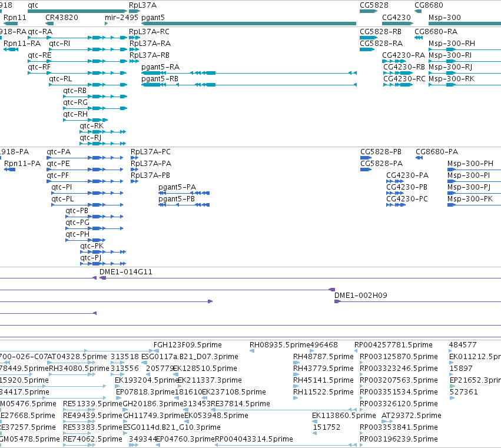Select the qtc gene bar
This screenshot has width=501, height=448.
pyautogui.click(x=77, y=11)
